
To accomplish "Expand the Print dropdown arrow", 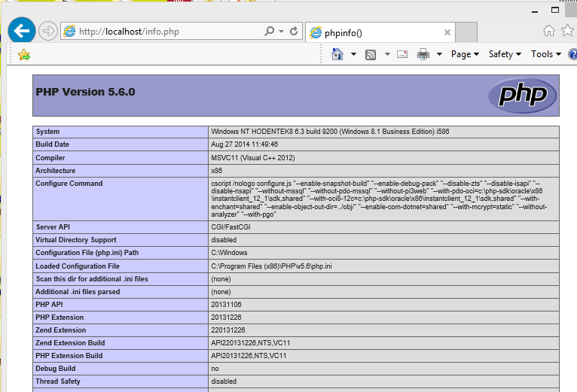I will [x=439, y=54].
